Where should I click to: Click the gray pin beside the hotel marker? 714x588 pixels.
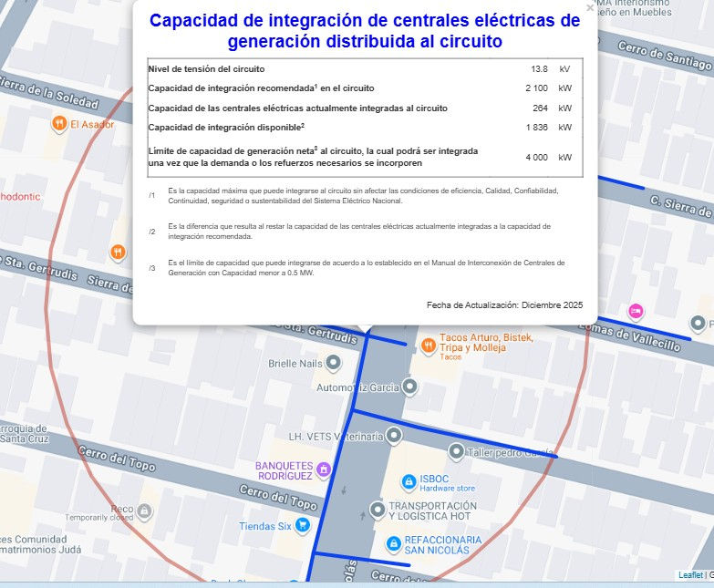click(x=698, y=324)
